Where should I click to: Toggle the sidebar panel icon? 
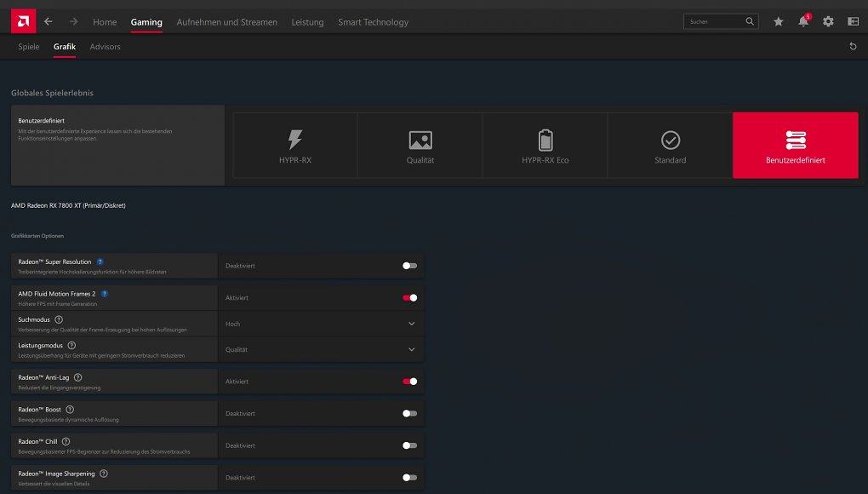tap(853, 21)
